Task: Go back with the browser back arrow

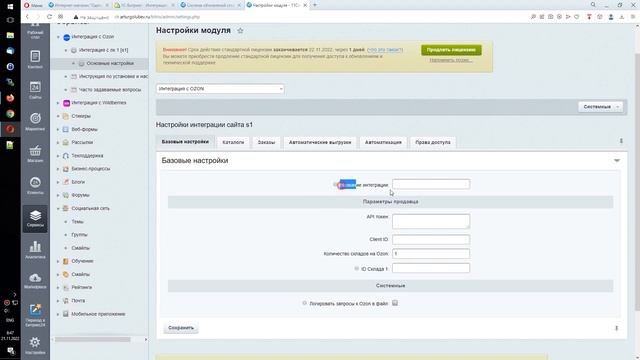Action: click(x=27, y=17)
